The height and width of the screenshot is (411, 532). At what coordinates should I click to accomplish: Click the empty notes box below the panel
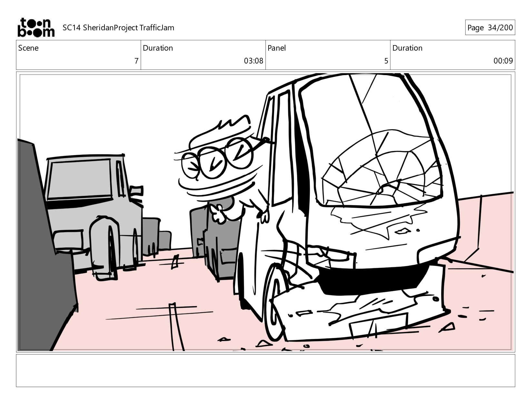(265, 370)
